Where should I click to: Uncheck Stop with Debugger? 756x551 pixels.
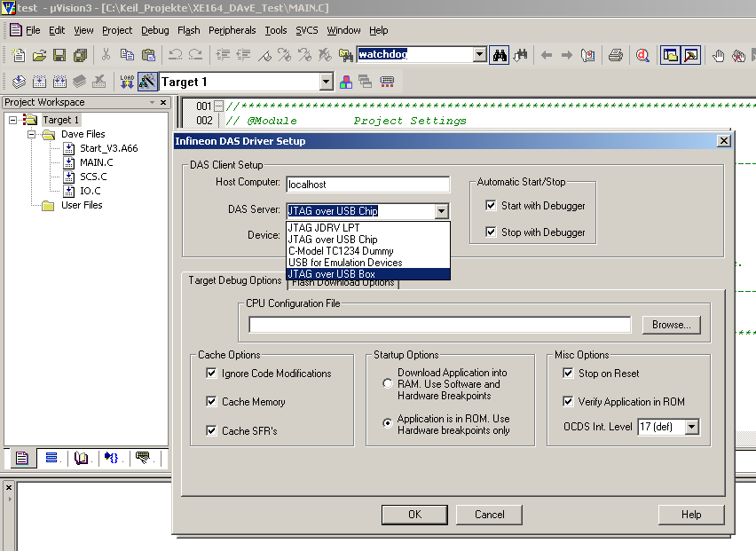491,232
